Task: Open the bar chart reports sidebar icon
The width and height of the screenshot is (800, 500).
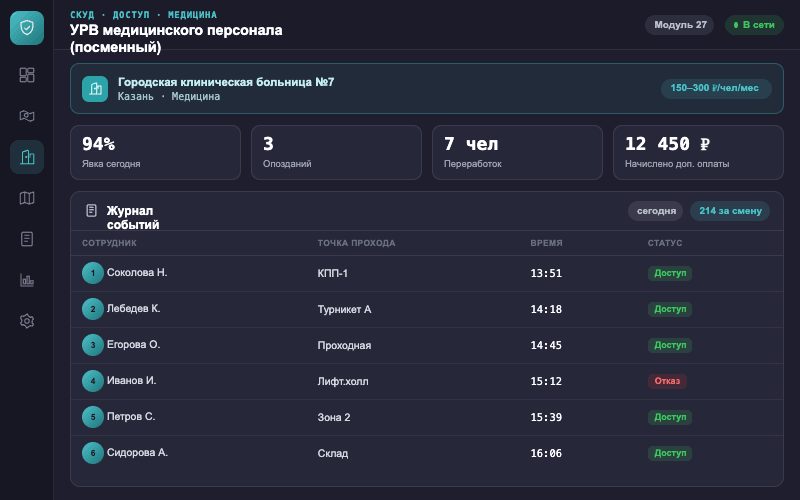Action: (27, 280)
